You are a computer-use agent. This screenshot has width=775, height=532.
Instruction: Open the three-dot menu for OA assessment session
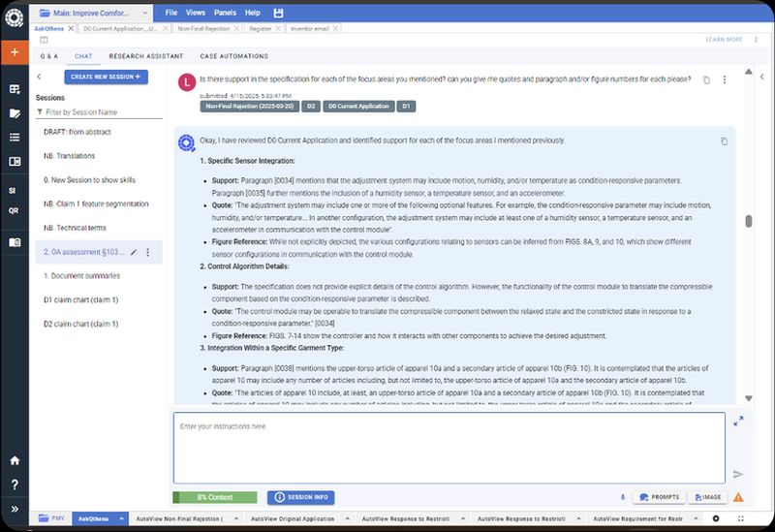point(147,252)
